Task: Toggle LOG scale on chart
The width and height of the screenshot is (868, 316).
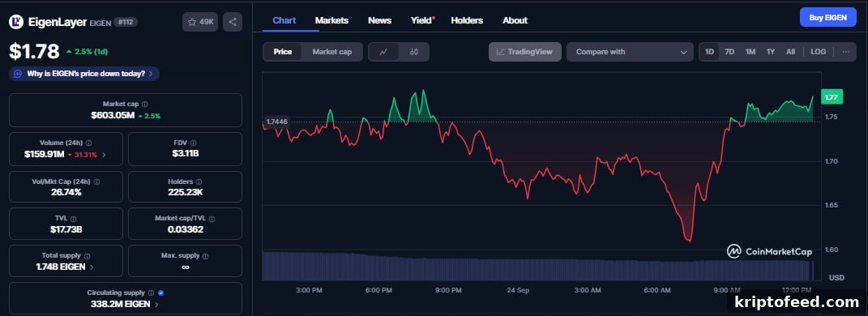Action: [x=819, y=52]
